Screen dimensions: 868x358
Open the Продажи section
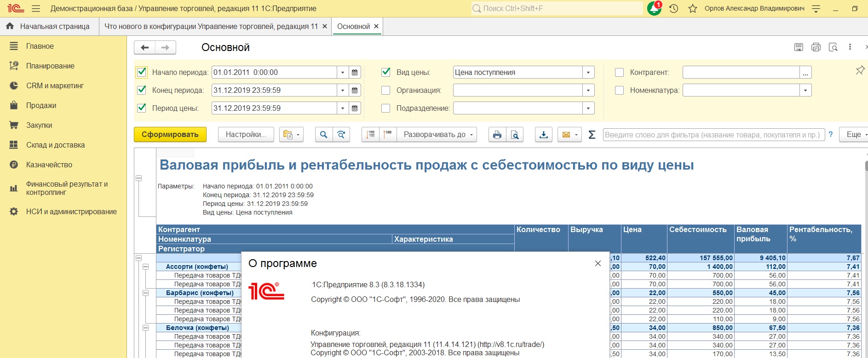pos(41,105)
